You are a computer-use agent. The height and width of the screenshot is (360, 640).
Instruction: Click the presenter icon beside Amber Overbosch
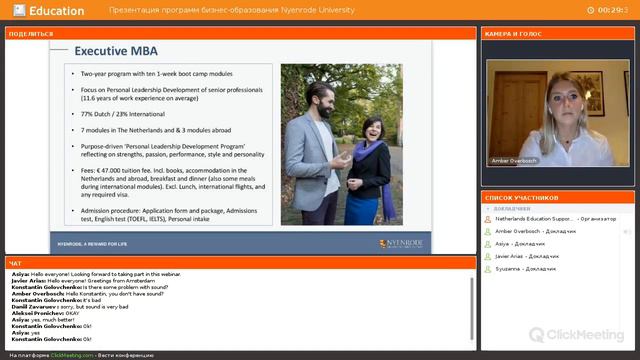click(488, 231)
